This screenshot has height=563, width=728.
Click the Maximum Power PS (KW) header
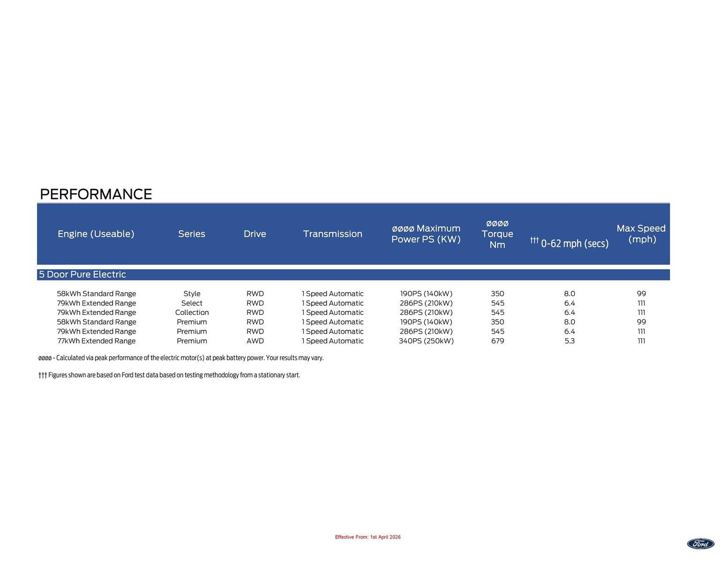pyautogui.click(x=426, y=234)
